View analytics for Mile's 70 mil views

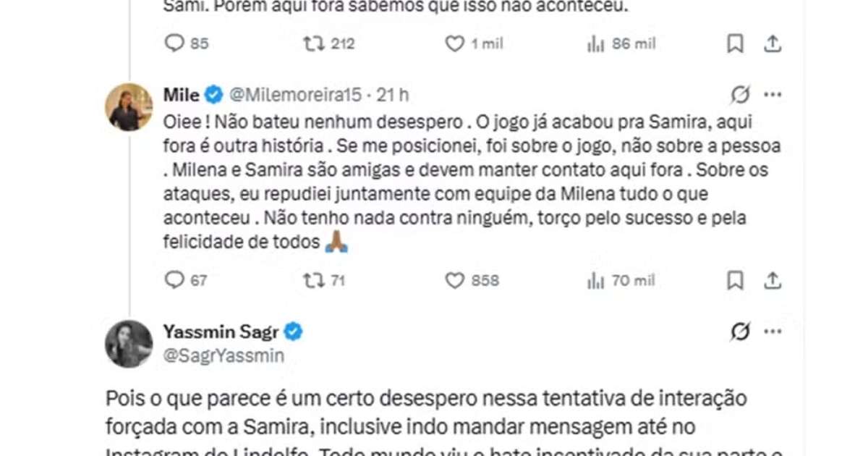(596, 280)
